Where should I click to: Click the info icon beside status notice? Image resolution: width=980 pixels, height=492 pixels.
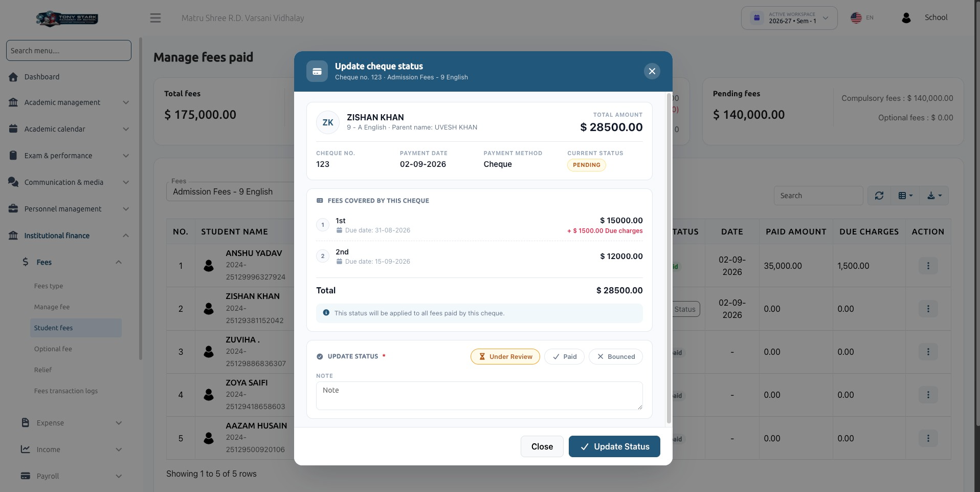[326, 313]
